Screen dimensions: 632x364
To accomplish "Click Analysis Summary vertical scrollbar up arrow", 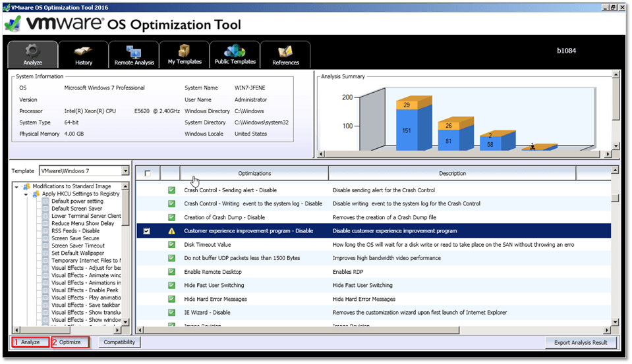I will 616,74.
